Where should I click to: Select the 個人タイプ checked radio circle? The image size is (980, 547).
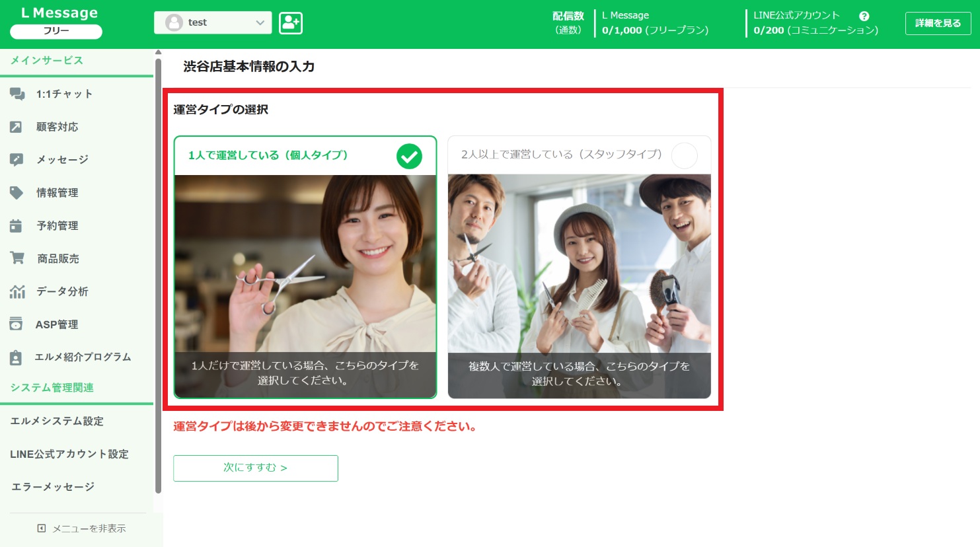[409, 157]
